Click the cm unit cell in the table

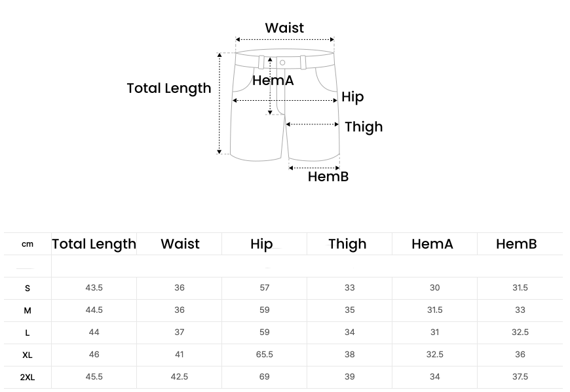coord(28,244)
